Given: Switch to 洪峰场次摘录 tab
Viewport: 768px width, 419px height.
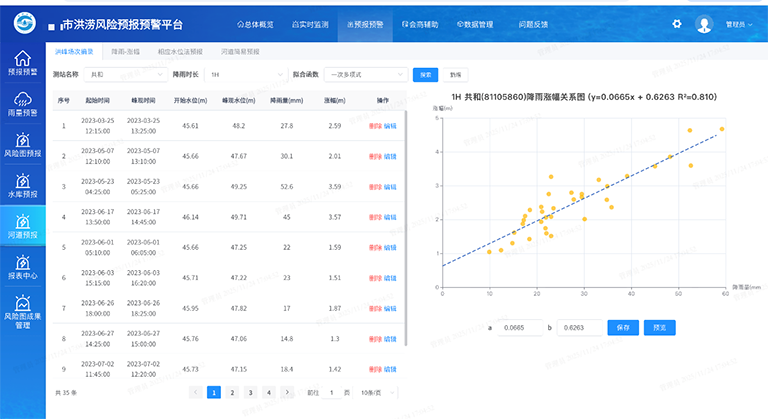Looking at the screenshot, I should [x=74, y=51].
